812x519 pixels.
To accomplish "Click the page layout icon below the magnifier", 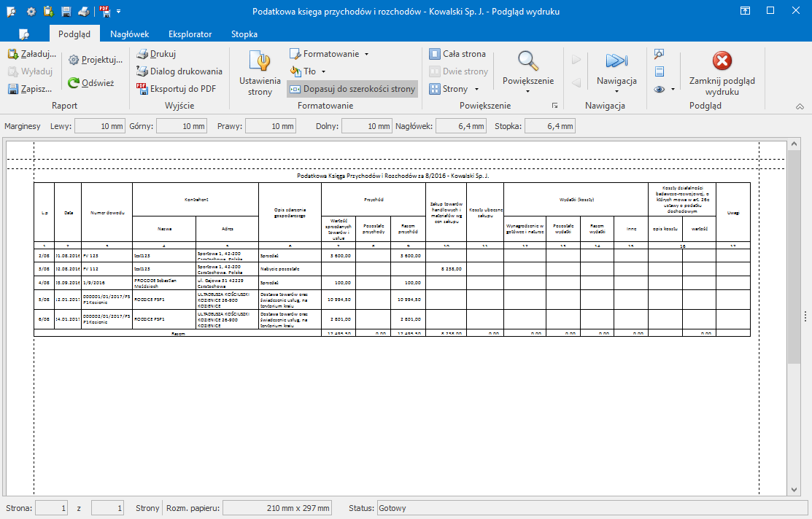I will 659,71.
